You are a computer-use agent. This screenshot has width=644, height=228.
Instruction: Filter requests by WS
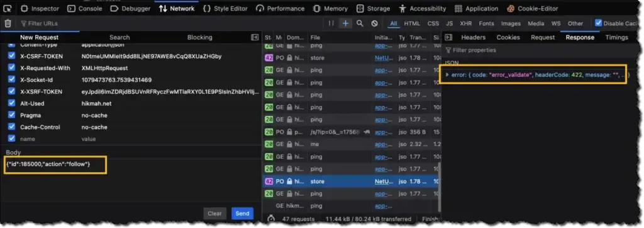[556, 23]
